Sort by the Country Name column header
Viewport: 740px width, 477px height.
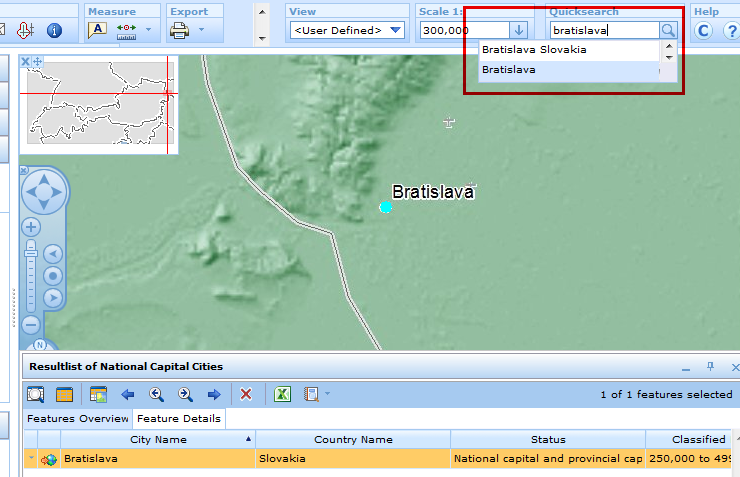tap(353, 439)
